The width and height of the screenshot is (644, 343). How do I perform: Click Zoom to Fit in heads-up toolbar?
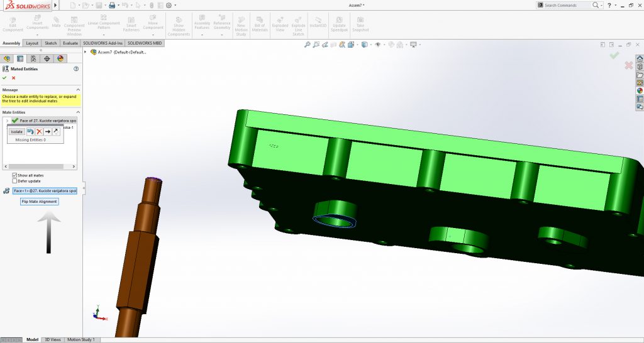(307, 45)
